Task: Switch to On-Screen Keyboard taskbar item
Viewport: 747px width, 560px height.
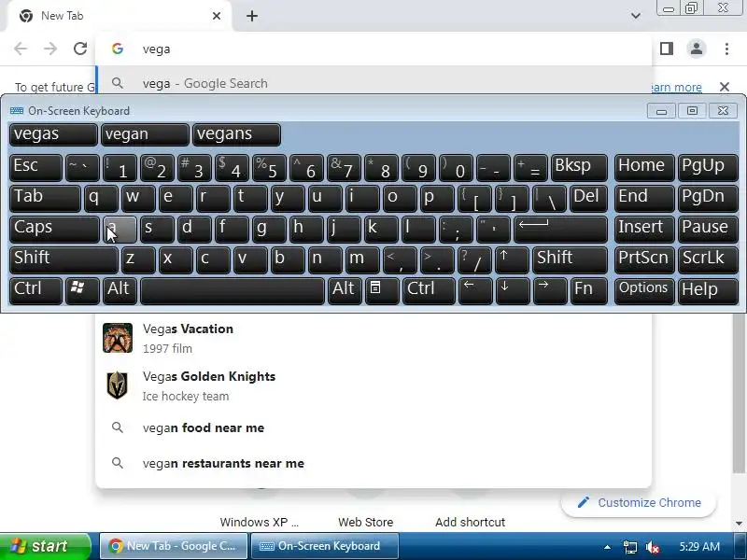Action: click(x=324, y=546)
